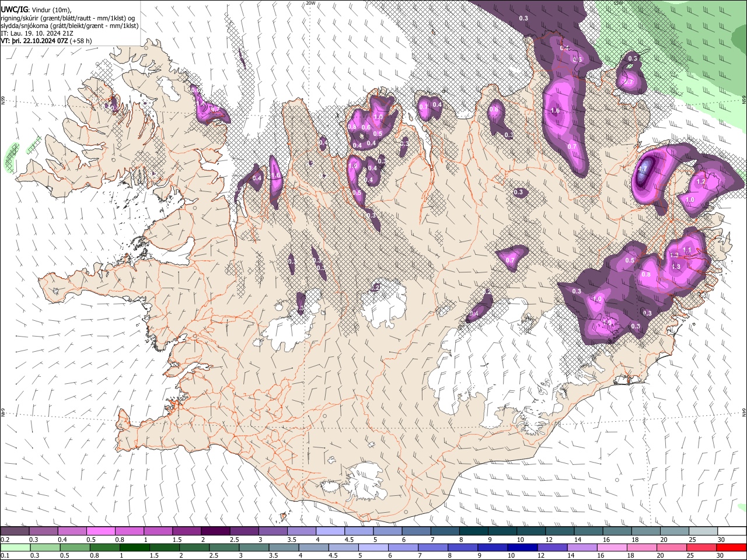Viewport: 747px width, 560px height.
Task: Click the '15W' longitude label
Action: 618,3
